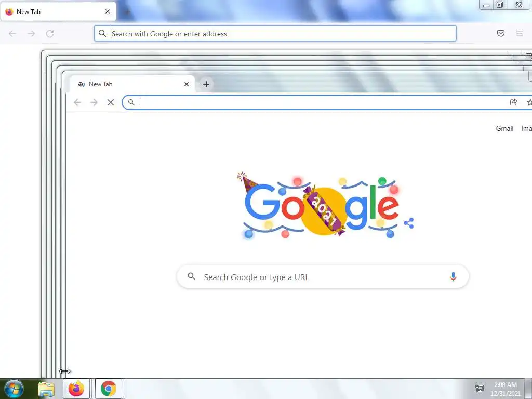This screenshot has height=399, width=532.
Task: Share the Google doodle
Action: [x=409, y=223]
